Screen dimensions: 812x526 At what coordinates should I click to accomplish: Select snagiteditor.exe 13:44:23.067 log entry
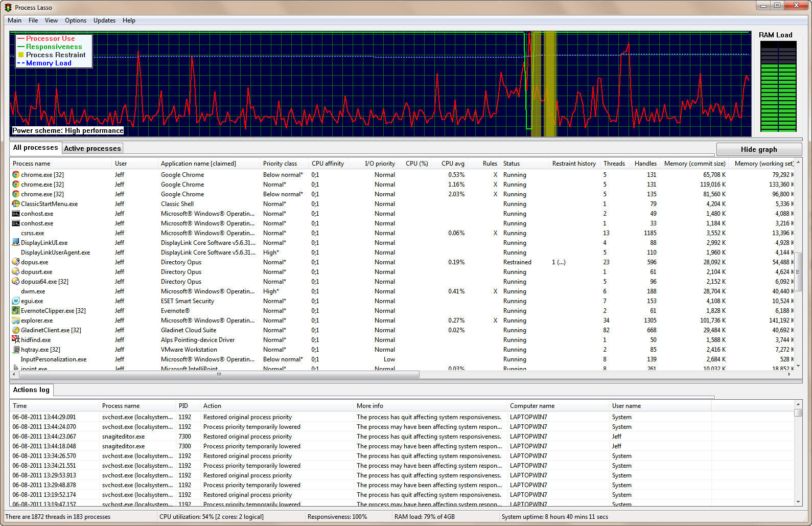tap(402, 437)
